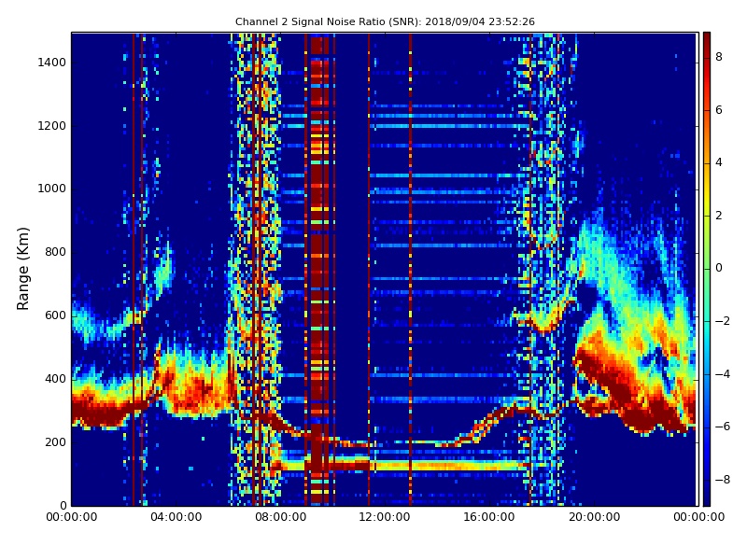Click the 600 range tick label
747x560 pixels.
tap(56, 315)
